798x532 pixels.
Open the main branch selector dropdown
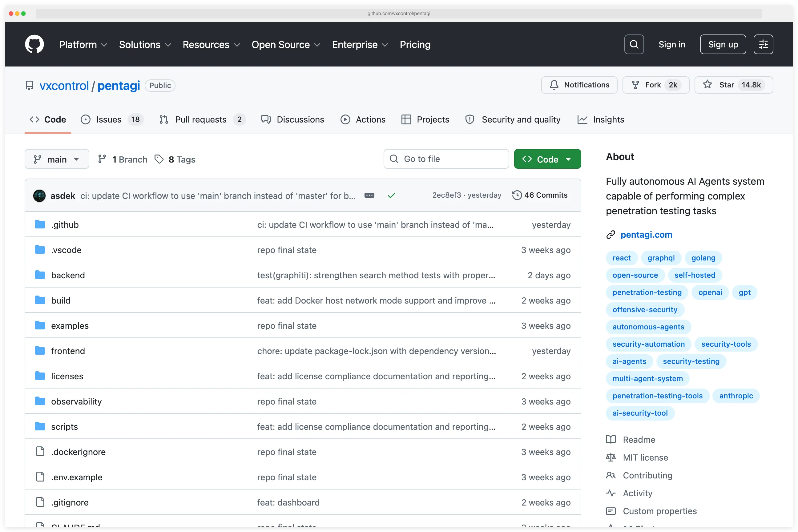tap(57, 159)
